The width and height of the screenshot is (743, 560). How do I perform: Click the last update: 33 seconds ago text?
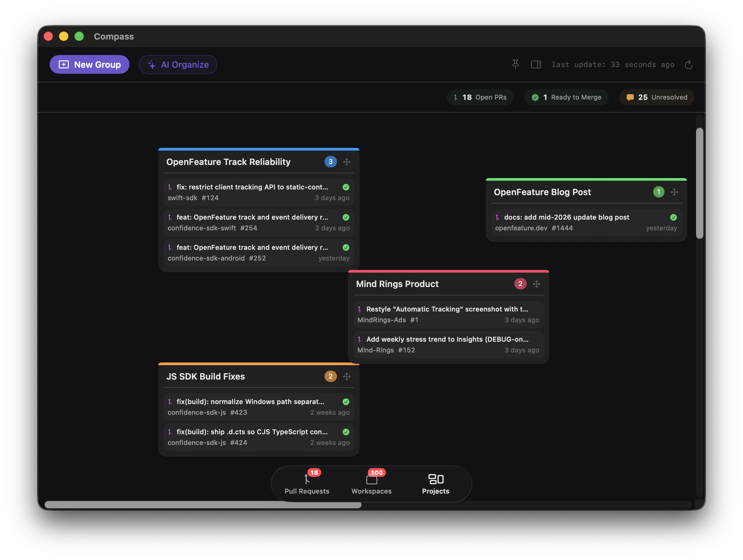point(613,64)
